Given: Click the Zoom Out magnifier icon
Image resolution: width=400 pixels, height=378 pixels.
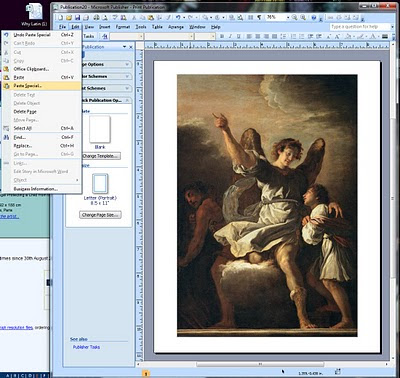Looking at the screenshot, I should [294, 17].
